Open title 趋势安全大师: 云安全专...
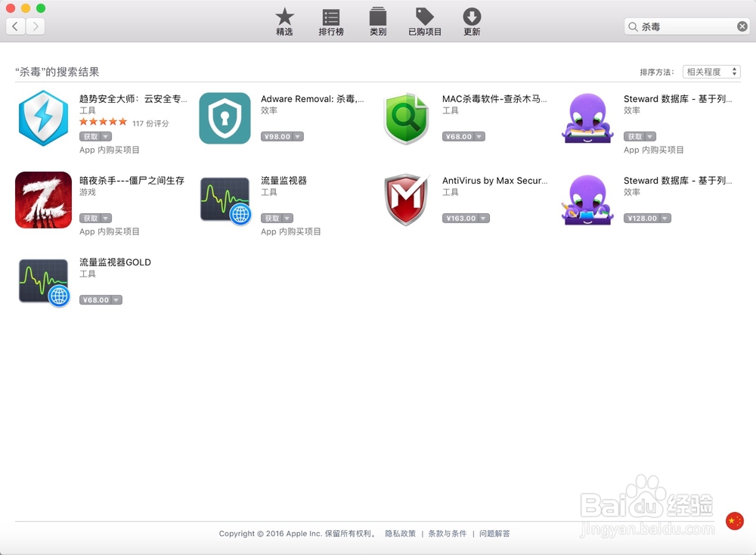The image size is (756, 555). 133,99
